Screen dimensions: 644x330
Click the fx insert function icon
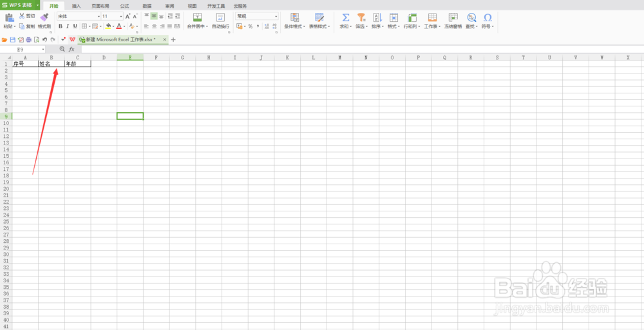coord(71,50)
